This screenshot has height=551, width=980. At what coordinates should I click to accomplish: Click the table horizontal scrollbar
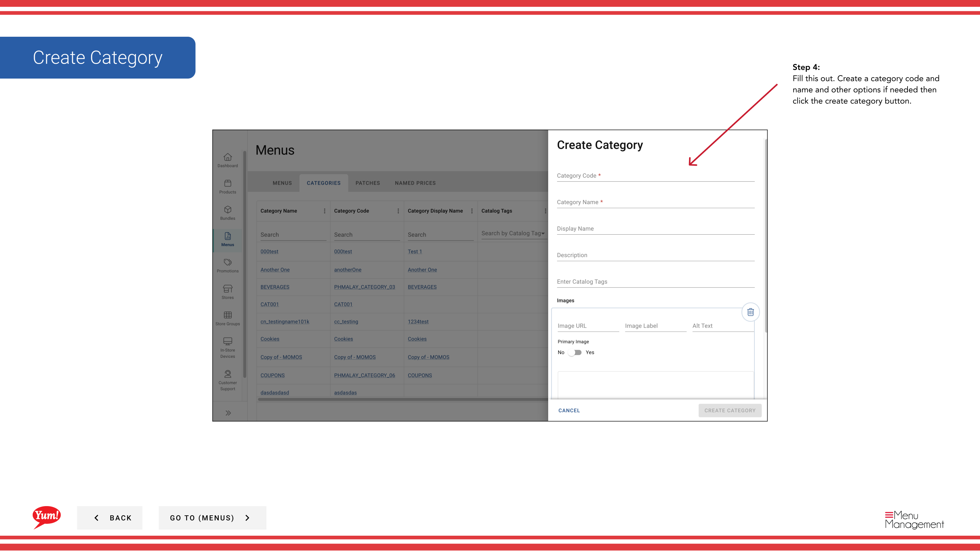[403, 399]
